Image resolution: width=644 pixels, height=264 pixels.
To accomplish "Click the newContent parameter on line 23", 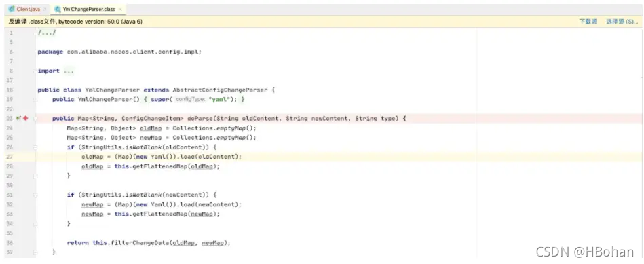I will [328, 119].
